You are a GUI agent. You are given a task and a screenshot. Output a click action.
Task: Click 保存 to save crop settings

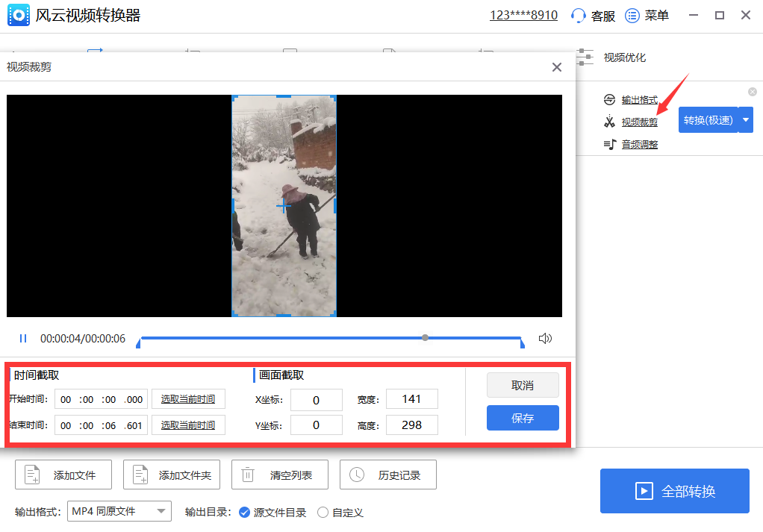click(x=523, y=418)
